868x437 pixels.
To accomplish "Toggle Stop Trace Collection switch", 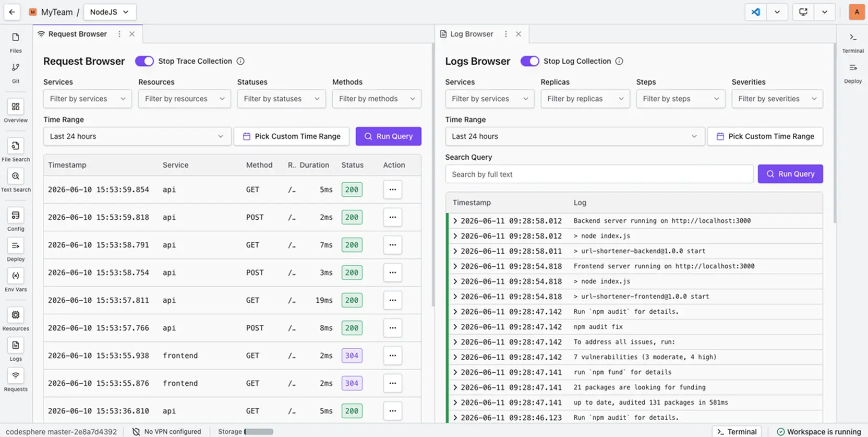I will coord(144,61).
